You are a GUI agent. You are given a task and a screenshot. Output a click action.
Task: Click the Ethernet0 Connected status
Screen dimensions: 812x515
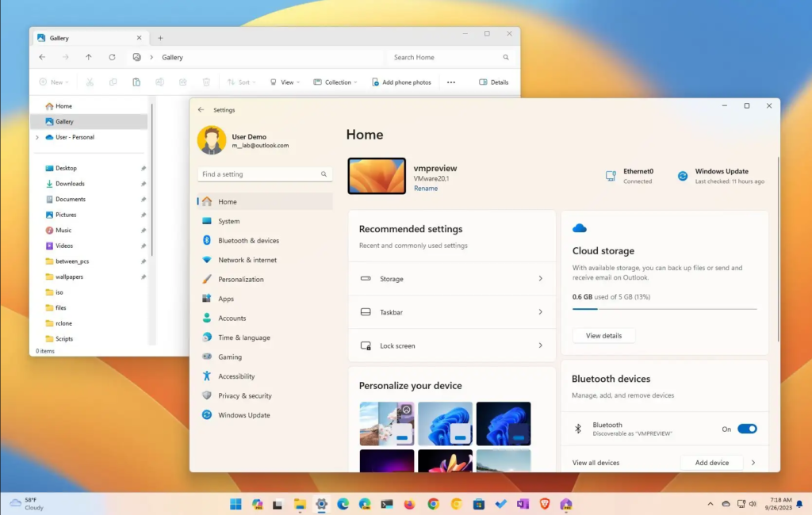[x=630, y=176]
